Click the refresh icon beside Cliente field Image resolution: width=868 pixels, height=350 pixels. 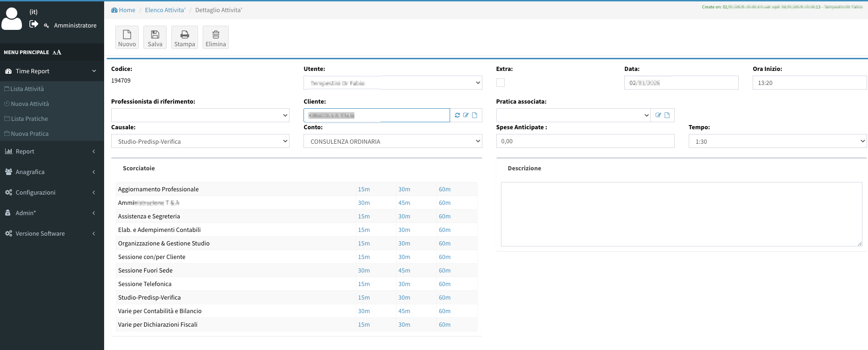click(457, 115)
